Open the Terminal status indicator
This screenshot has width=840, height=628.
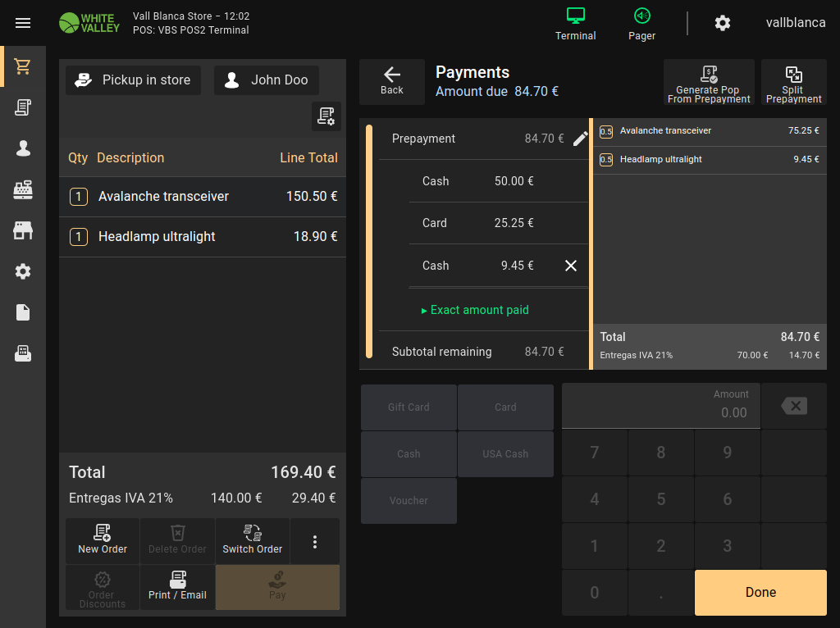[575, 24]
